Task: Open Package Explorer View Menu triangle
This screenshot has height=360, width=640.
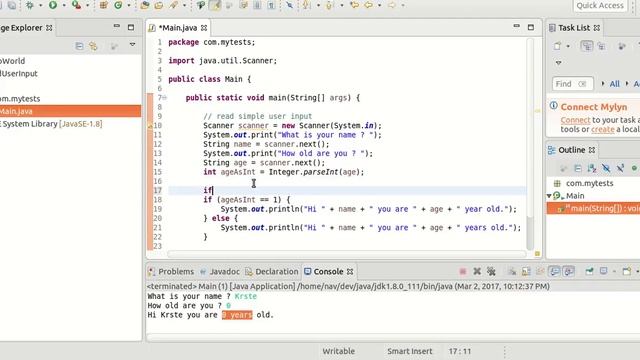Action: point(132,44)
